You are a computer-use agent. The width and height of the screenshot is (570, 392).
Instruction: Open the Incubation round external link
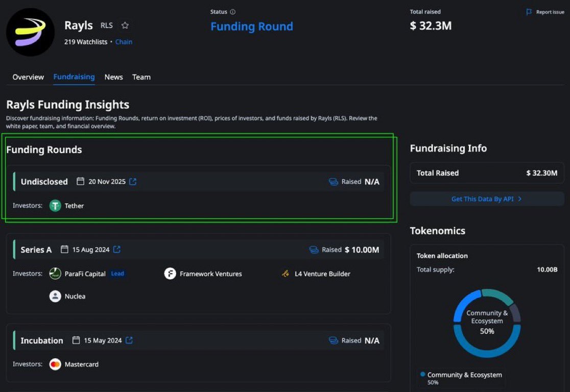(x=129, y=340)
